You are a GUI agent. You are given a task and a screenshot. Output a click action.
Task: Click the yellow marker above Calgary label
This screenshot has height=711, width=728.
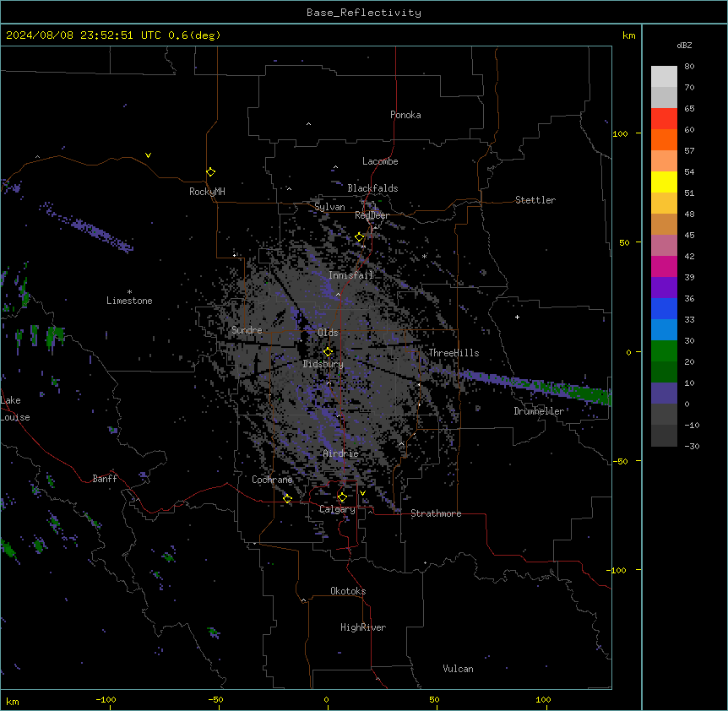coord(342,497)
